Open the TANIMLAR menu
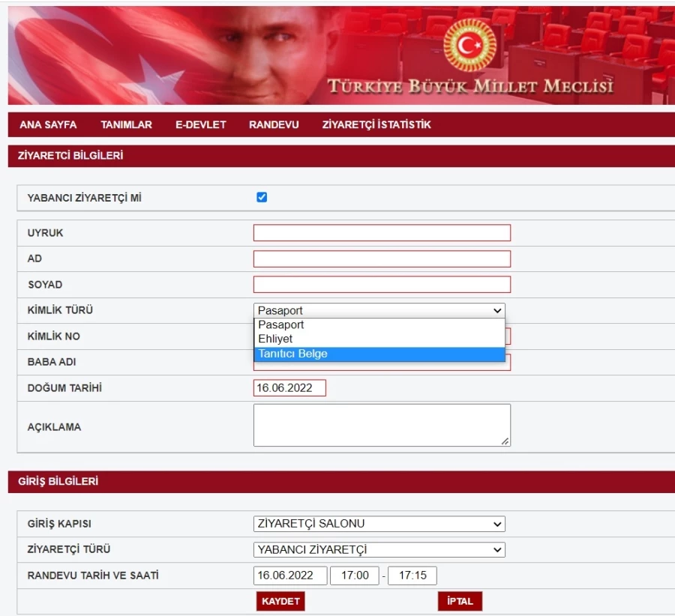The width and height of the screenshot is (675, 616). point(126,124)
